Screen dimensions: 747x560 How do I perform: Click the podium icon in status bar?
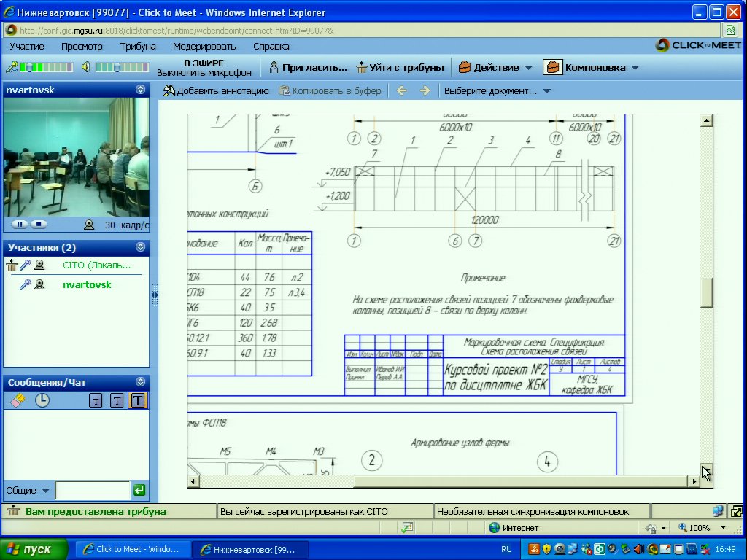pos(14,511)
